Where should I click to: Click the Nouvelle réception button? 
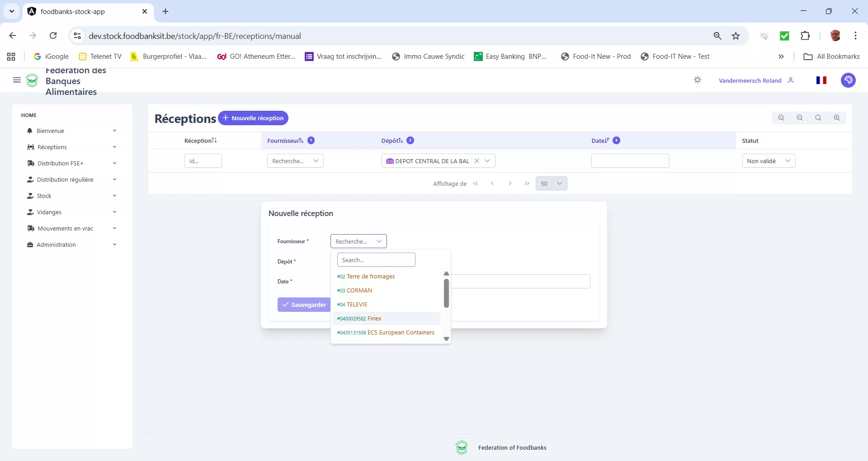pos(253,118)
